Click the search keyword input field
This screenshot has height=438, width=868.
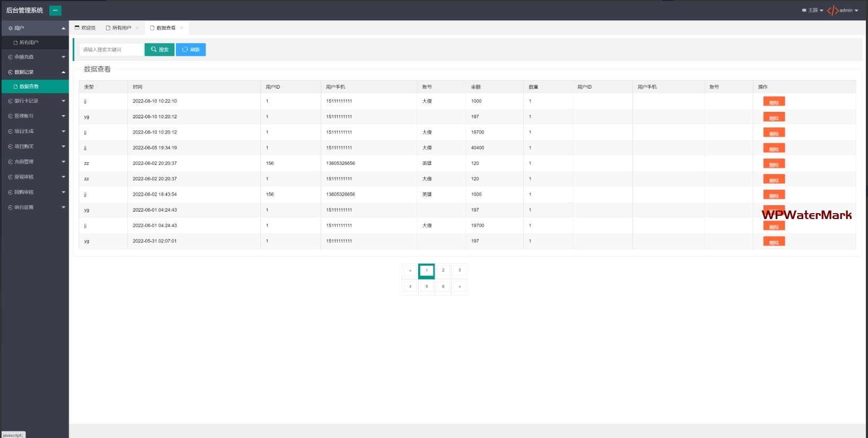111,49
